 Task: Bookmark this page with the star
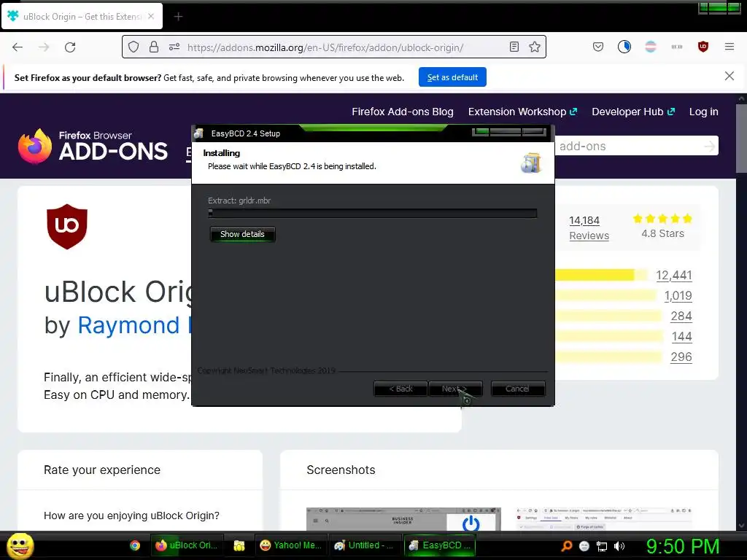pyautogui.click(x=535, y=47)
